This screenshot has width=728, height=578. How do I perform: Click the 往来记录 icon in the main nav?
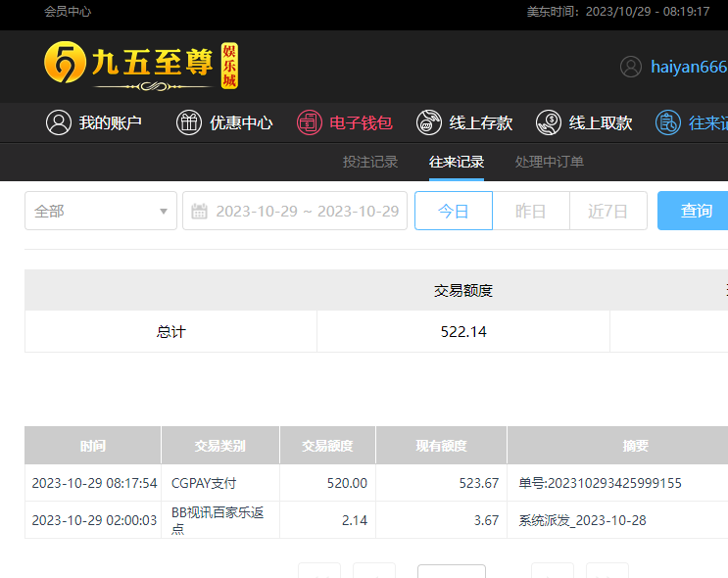click(x=668, y=122)
